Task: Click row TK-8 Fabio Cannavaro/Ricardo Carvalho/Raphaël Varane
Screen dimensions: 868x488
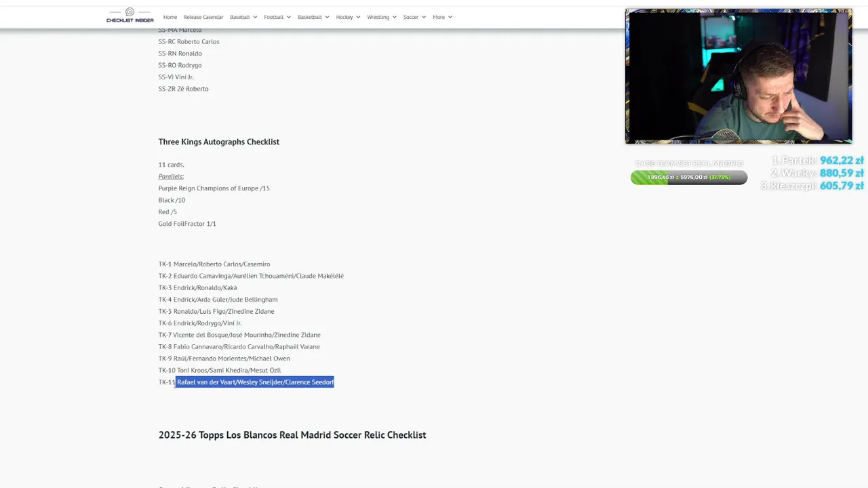Action: coord(239,347)
